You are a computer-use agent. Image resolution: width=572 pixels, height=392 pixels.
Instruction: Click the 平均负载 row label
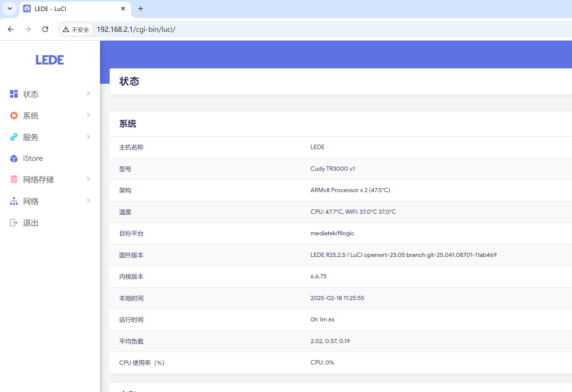131,341
